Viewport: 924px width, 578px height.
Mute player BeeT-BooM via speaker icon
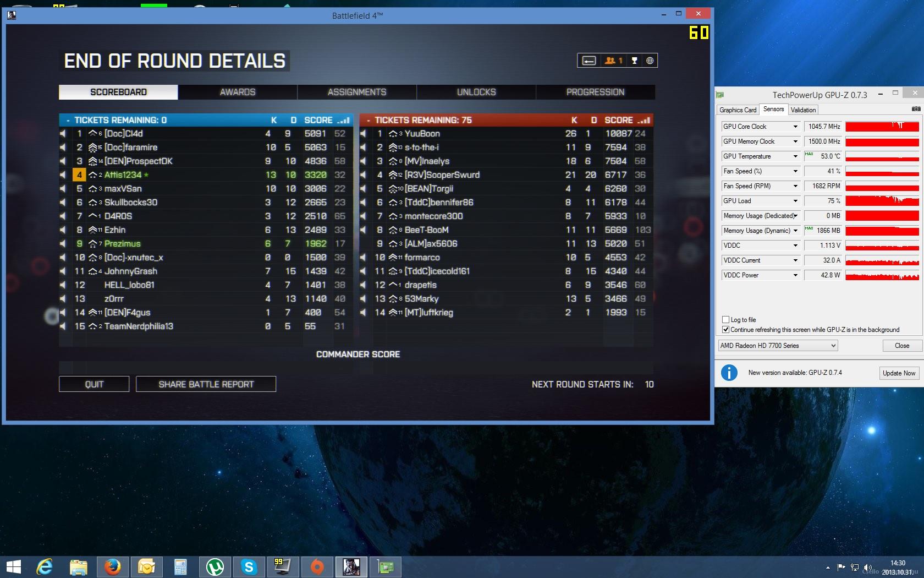coord(363,230)
